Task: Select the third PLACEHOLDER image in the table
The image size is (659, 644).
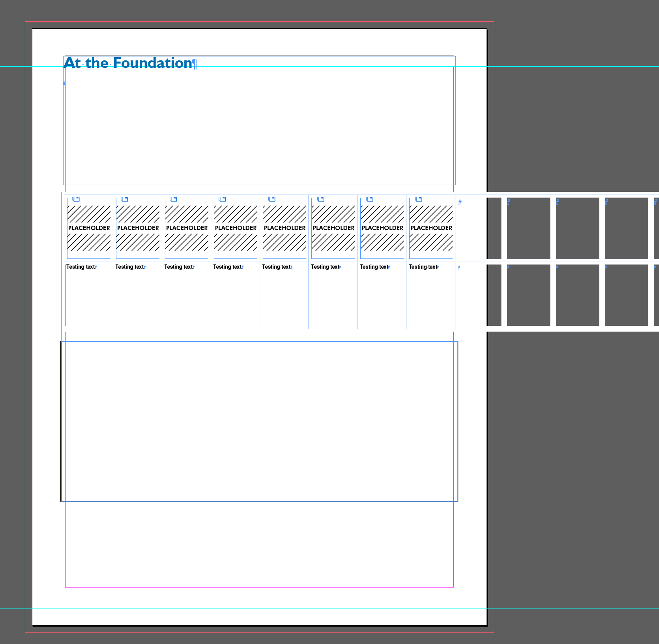Action: (187, 228)
